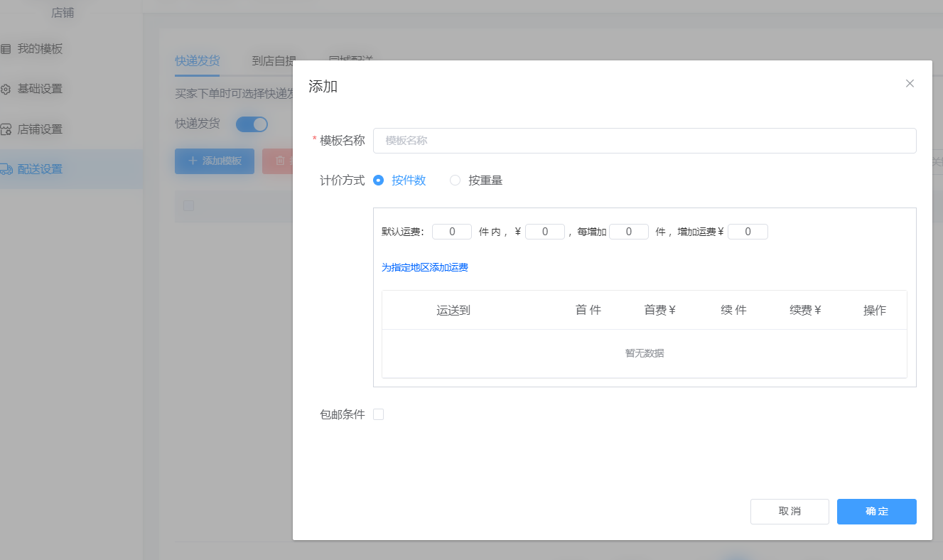The image size is (943, 560).
Task: Click the 我的模板 table icon
Action: pyautogui.click(x=6, y=49)
